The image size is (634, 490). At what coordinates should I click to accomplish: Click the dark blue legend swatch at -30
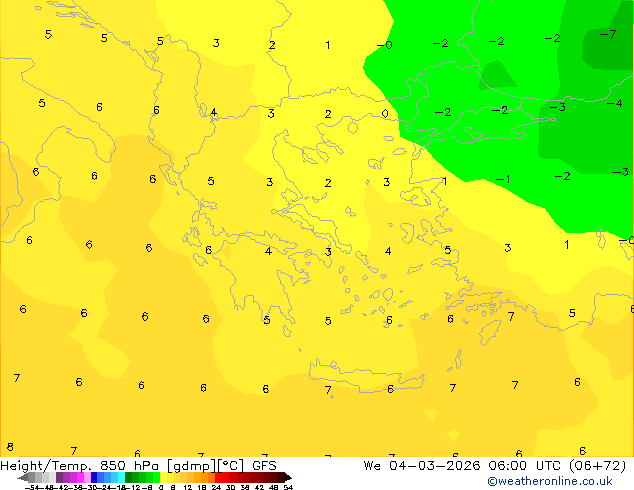pos(94,477)
